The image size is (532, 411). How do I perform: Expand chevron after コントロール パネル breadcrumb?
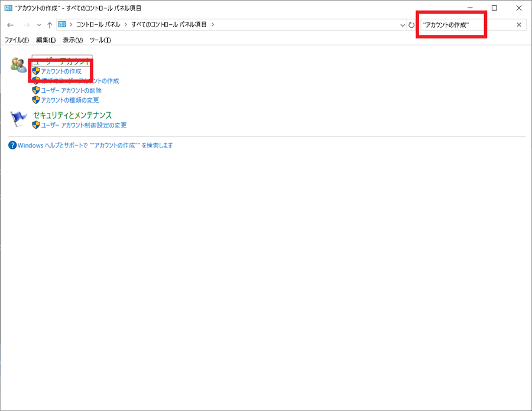(x=126, y=25)
